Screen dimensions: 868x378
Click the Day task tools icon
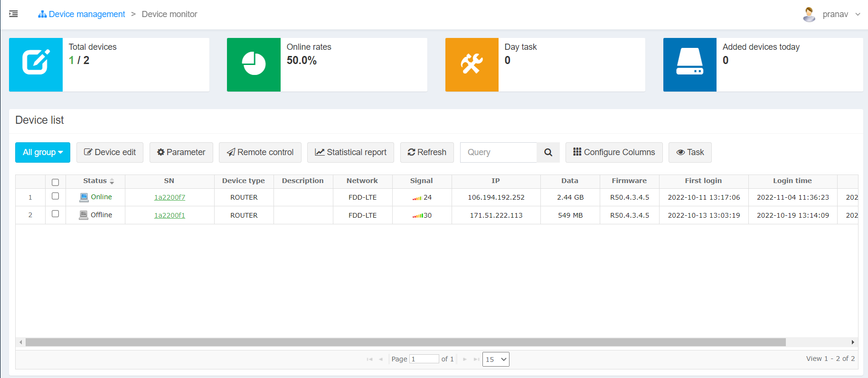[x=472, y=65]
